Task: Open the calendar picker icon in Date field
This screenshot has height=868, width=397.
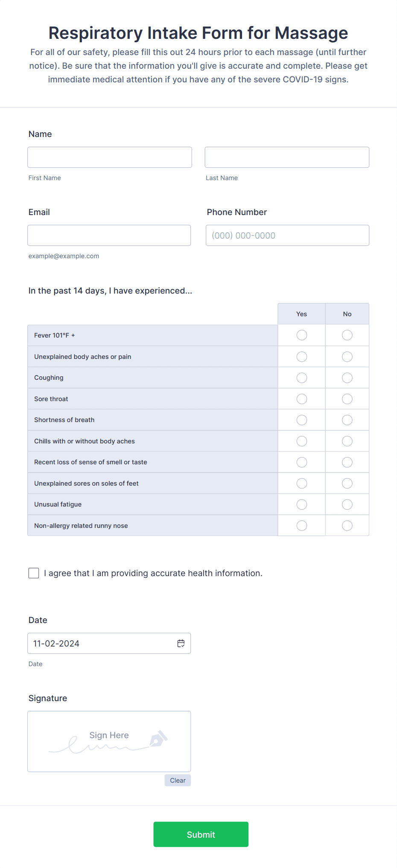Action: click(x=181, y=643)
